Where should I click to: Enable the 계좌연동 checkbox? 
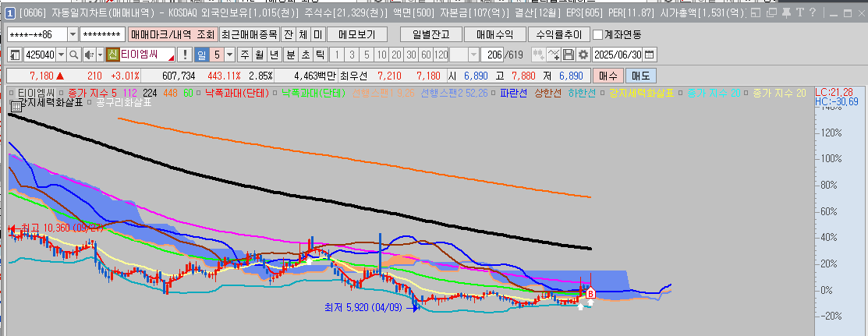pyautogui.click(x=598, y=35)
